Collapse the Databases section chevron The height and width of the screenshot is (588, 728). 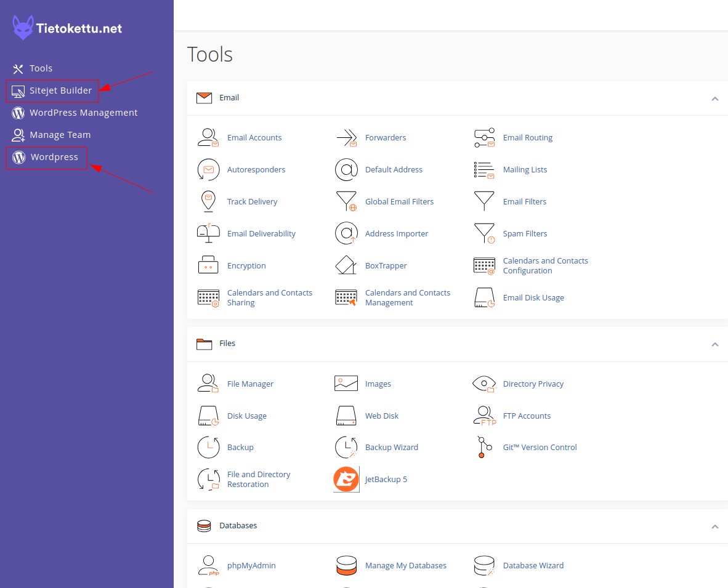pyautogui.click(x=715, y=526)
